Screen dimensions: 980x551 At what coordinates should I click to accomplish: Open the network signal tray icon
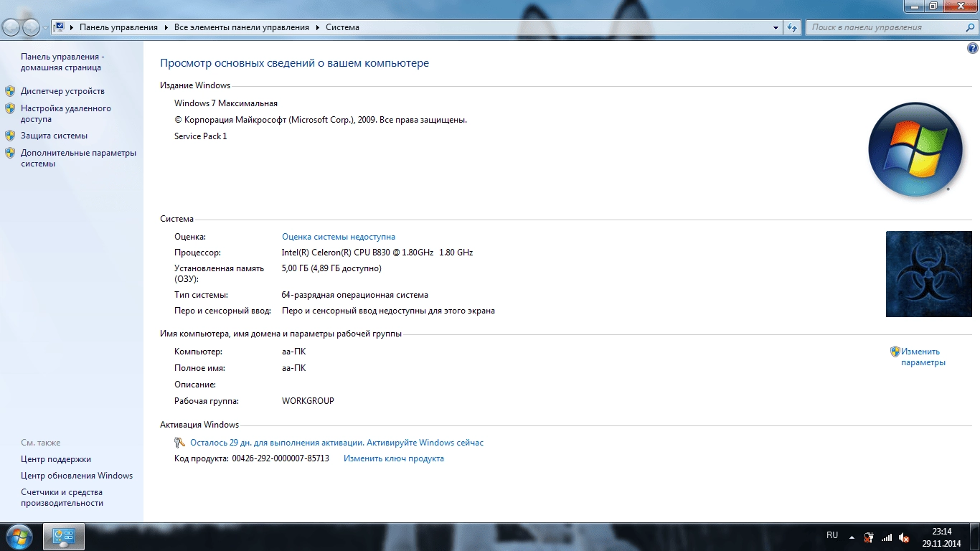[x=887, y=537]
